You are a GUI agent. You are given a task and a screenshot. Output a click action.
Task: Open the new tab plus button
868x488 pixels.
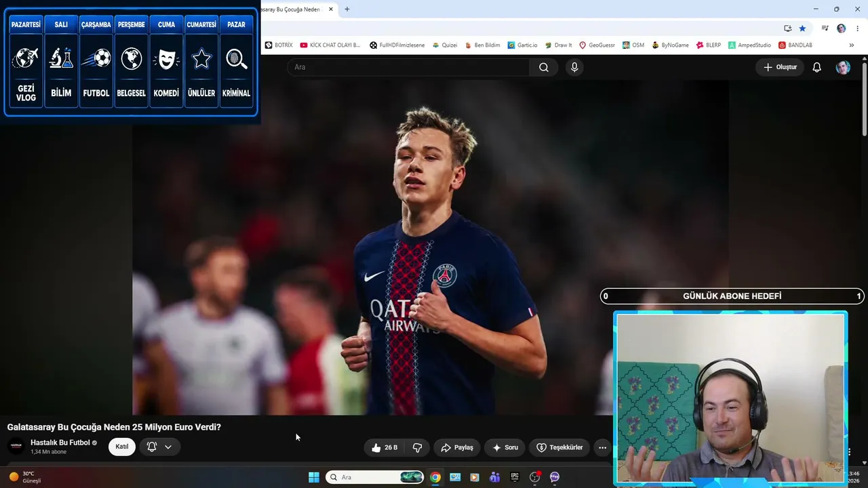tap(347, 9)
